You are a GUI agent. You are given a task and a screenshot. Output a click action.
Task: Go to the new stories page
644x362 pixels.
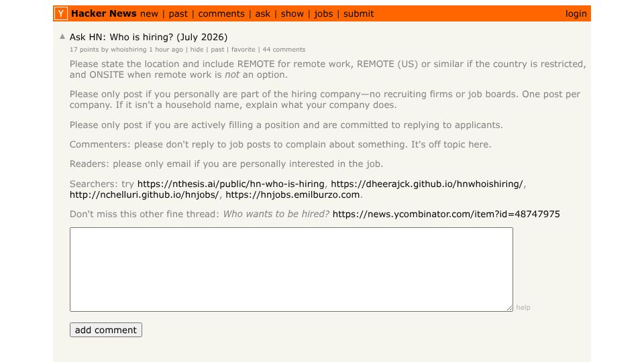[149, 14]
